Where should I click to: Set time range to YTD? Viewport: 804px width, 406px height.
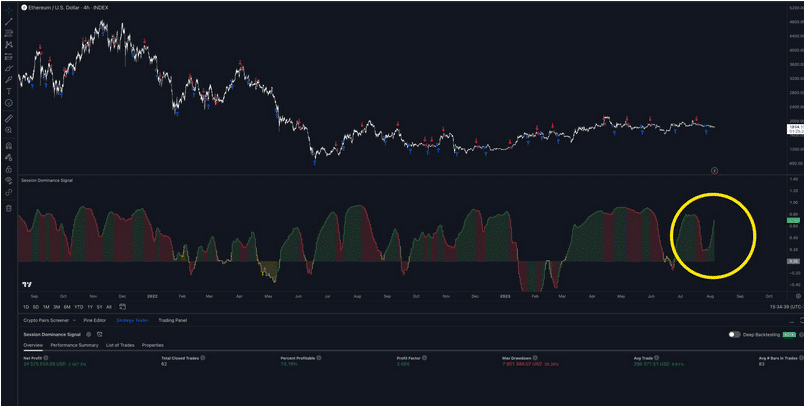tap(78, 307)
